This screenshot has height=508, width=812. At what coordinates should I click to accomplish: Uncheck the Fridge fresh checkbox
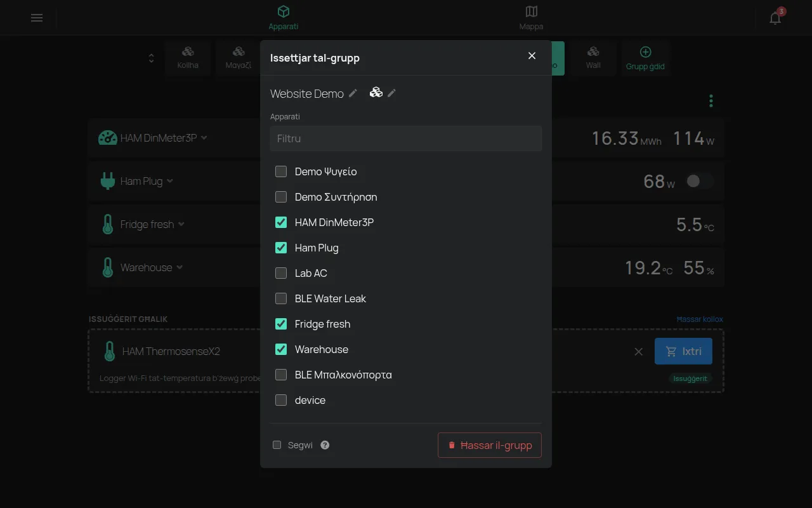point(281,324)
